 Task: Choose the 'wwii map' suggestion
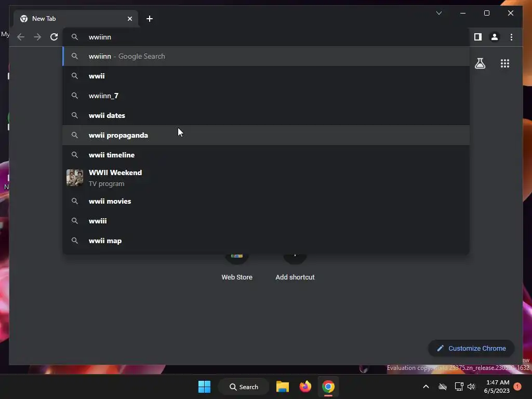(267, 241)
